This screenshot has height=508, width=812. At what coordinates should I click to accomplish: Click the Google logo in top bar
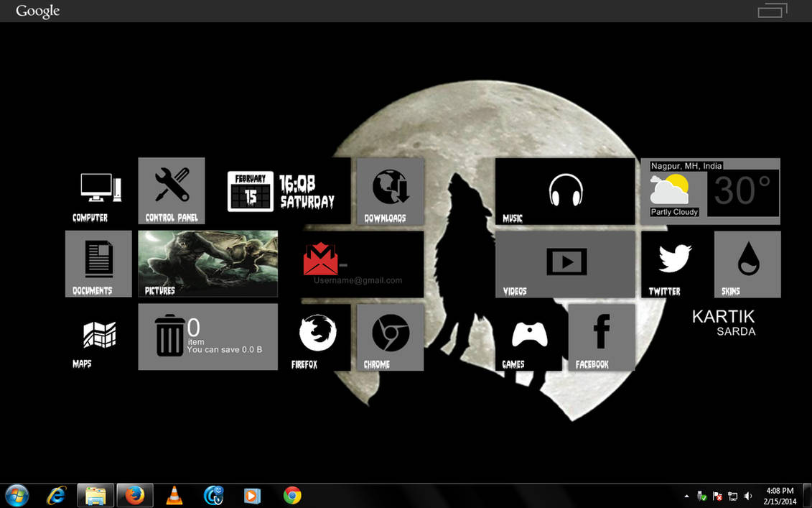[x=38, y=11]
